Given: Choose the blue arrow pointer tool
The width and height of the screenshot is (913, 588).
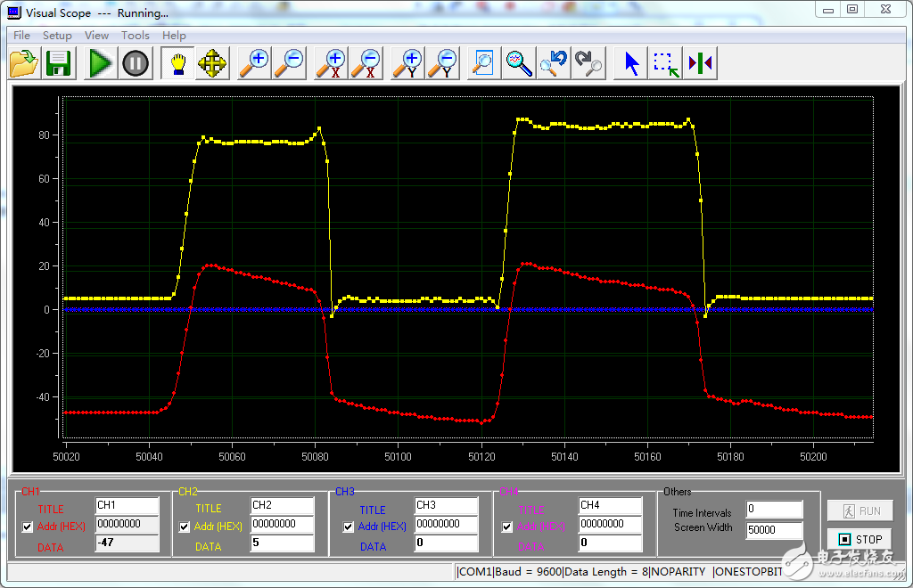Looking at the screenshot, I should [x=632, y=63].
